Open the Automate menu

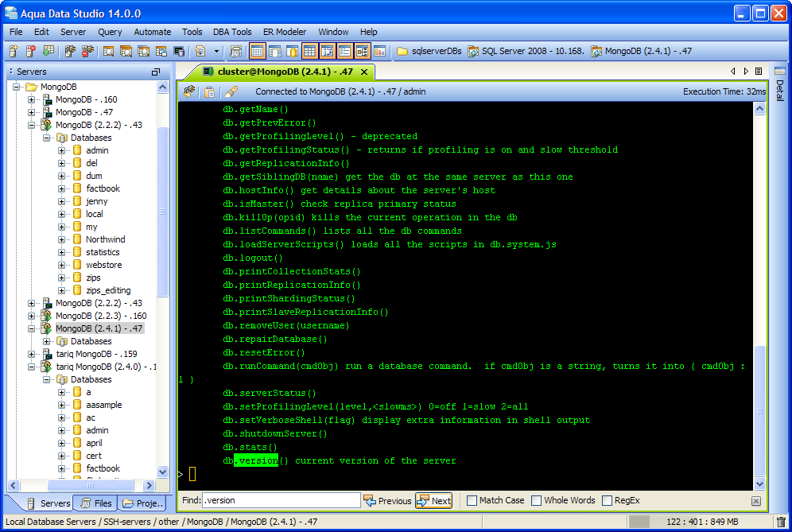click(x=152, y=32)
